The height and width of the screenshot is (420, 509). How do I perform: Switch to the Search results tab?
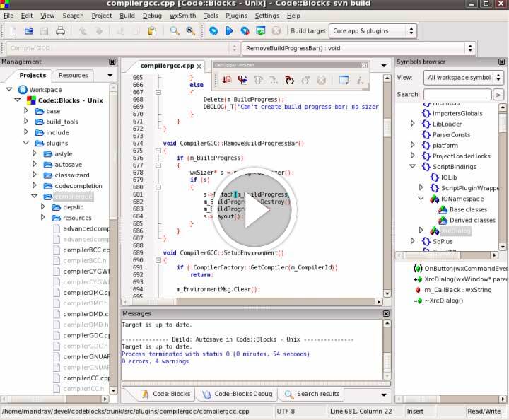pos(317,394)
